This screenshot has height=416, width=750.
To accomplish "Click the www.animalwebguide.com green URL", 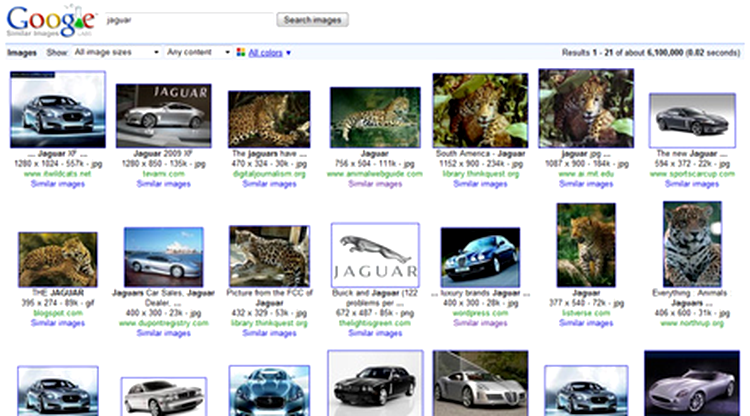I will (375, 174).
